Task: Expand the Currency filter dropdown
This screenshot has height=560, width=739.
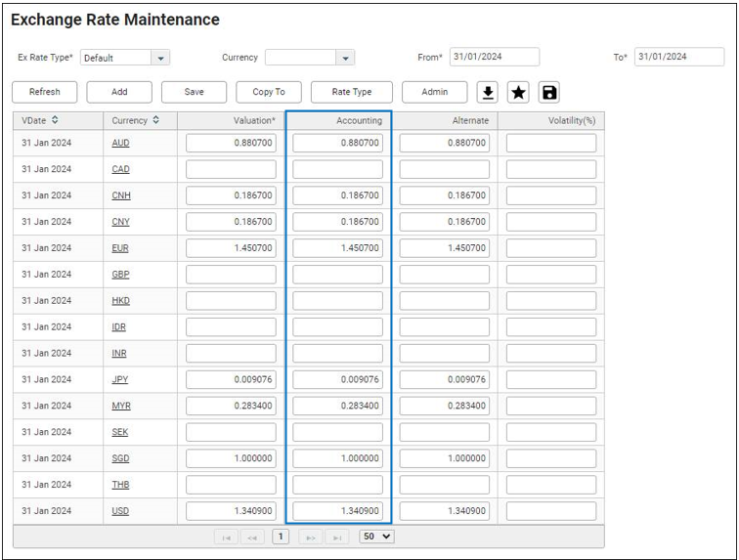Action: pyautogui.click(x=345, y=59)
